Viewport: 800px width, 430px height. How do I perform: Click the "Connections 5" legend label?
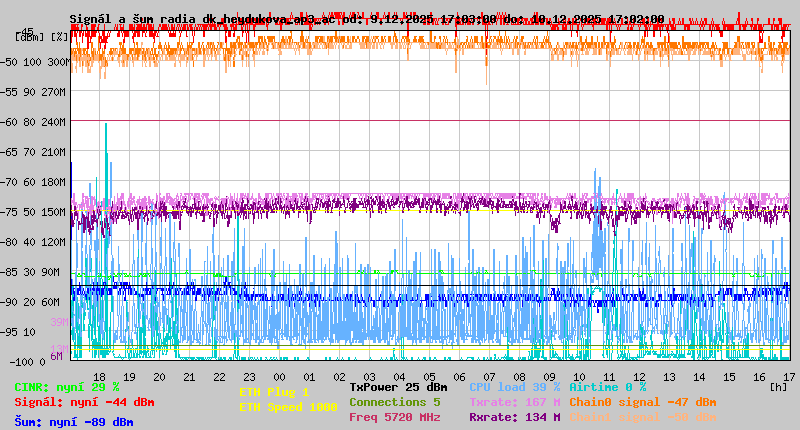tap(395, 402)
